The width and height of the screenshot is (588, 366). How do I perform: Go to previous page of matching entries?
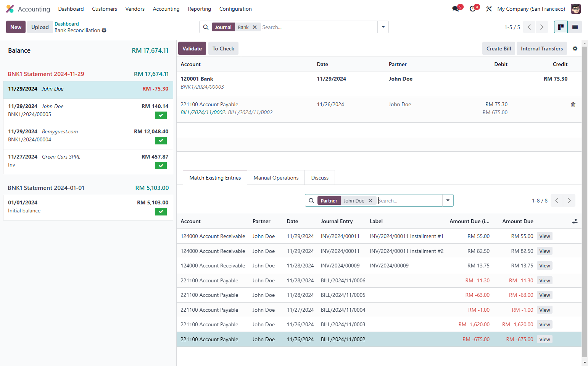tap(557, 201)
